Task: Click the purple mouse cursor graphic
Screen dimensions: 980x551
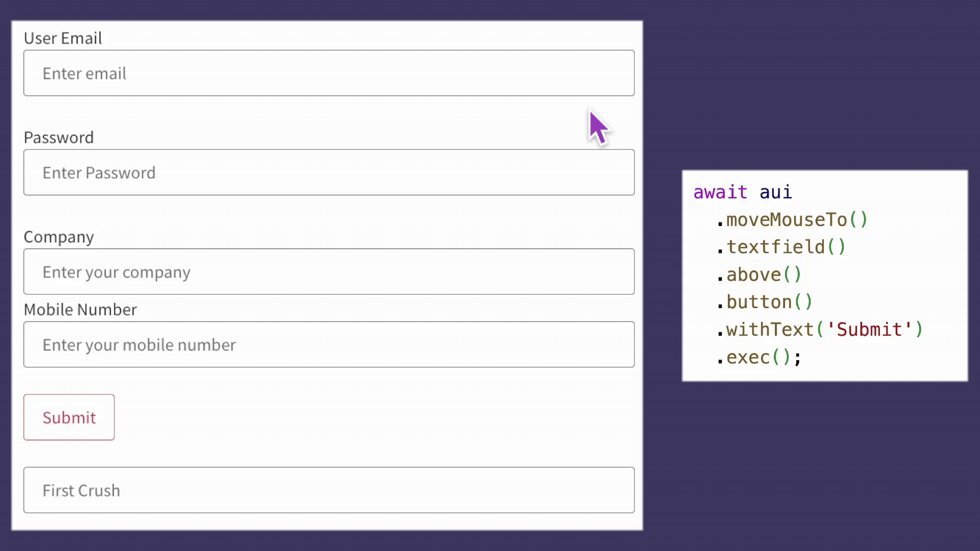Action: coord(599,128)
